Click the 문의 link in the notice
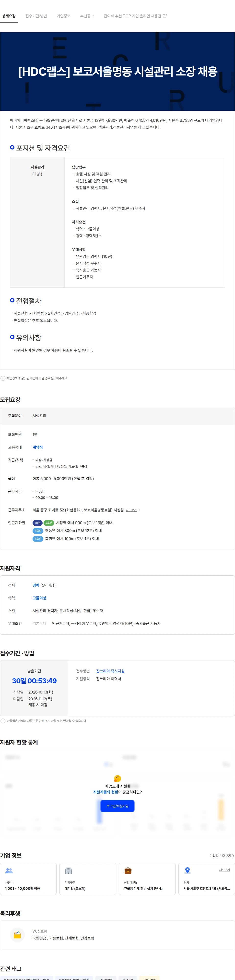This screenshot has height=980, width=235. coord(53,378)
